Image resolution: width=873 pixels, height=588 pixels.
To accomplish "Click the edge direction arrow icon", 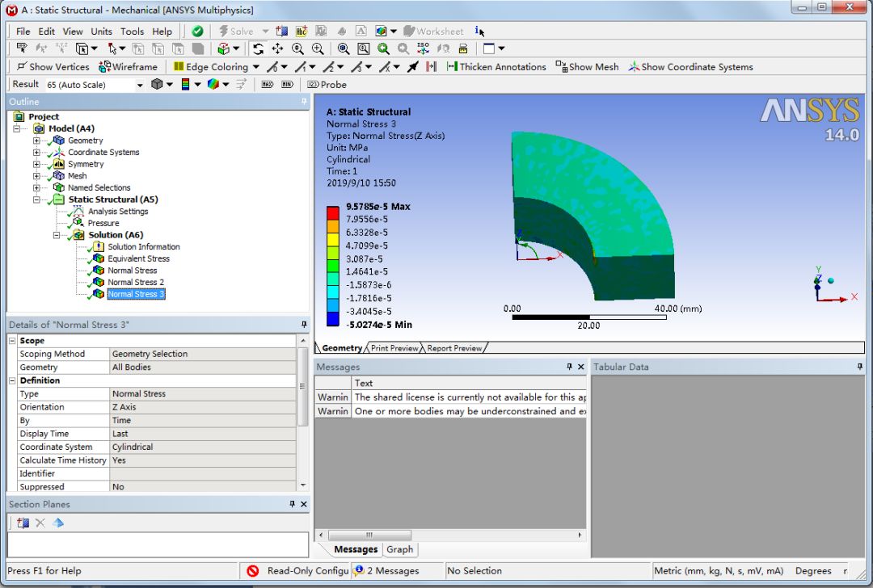I will click(x=413, y=67).
